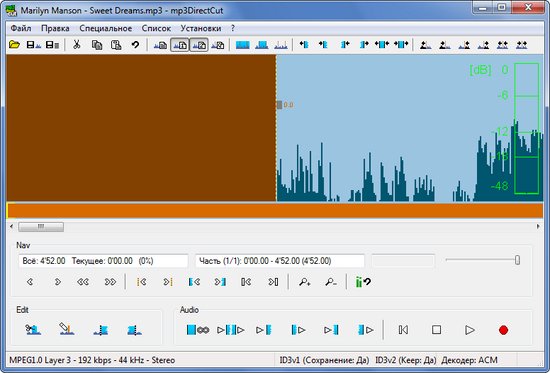Open a file with the yellow folder icon

[x=14, y=45]
